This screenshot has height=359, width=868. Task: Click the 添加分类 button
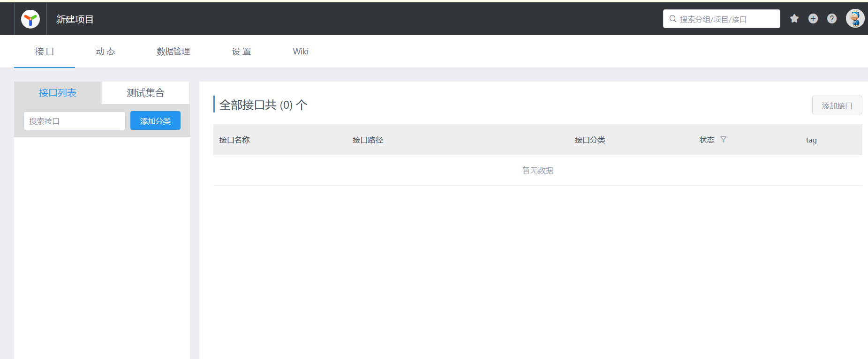pyautogui.click(x=155, y=121)
